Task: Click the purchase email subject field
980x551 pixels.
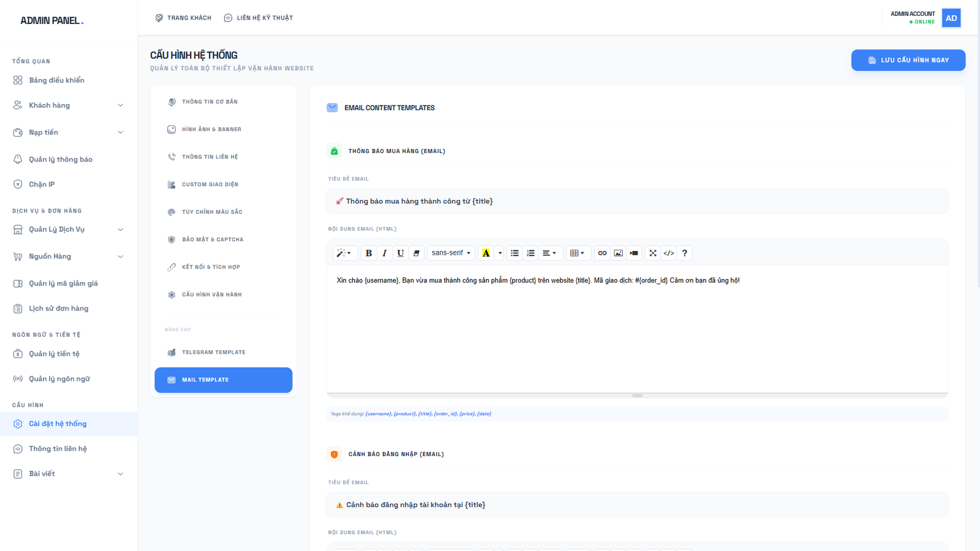Action: pyautogui.click(x=637, y=201)
